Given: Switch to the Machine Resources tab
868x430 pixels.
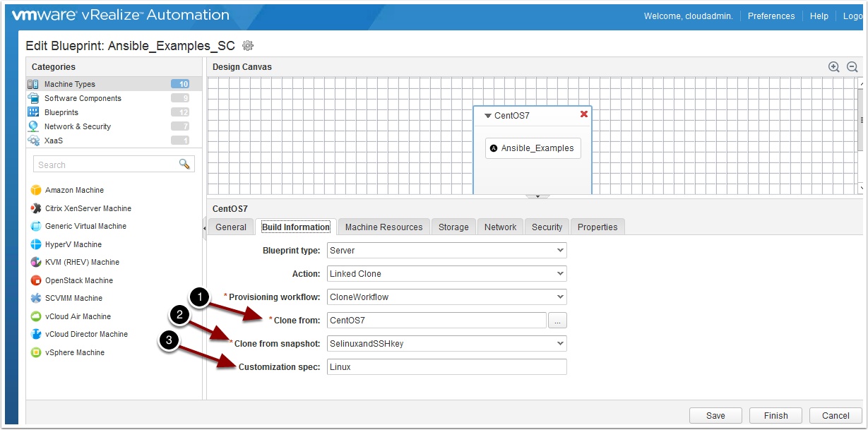Looking at the screenshot, I should click(x=384, y=227).
